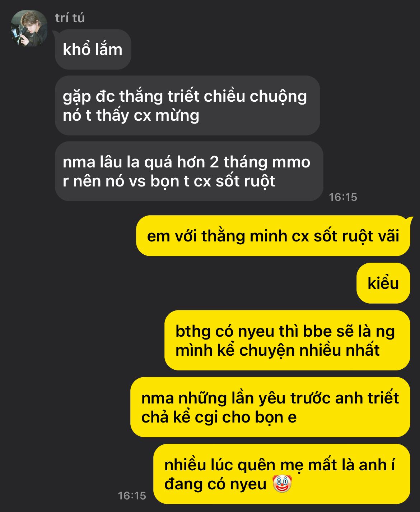The height and width of the screenshot is (512, 420).
Task: Click the clown face emoji
Action: pyautogui.click(x=282, y=484)
